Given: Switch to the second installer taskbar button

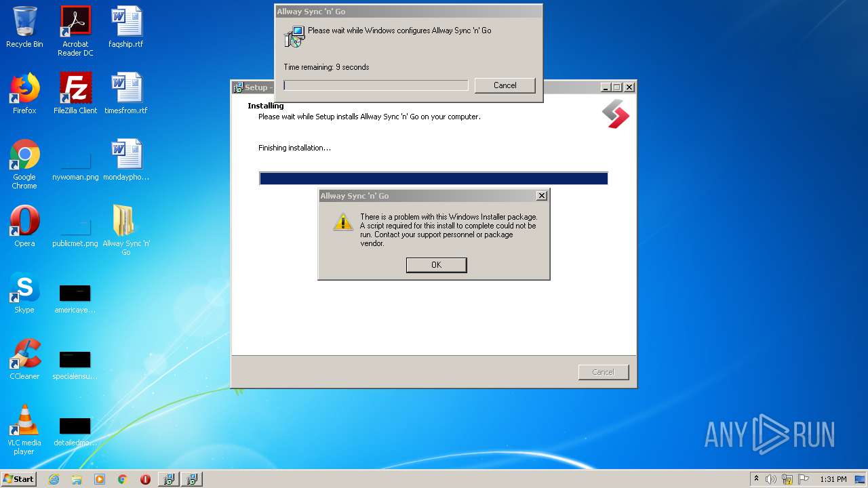Looking at the screenshot, I should (x=192, y=479).
